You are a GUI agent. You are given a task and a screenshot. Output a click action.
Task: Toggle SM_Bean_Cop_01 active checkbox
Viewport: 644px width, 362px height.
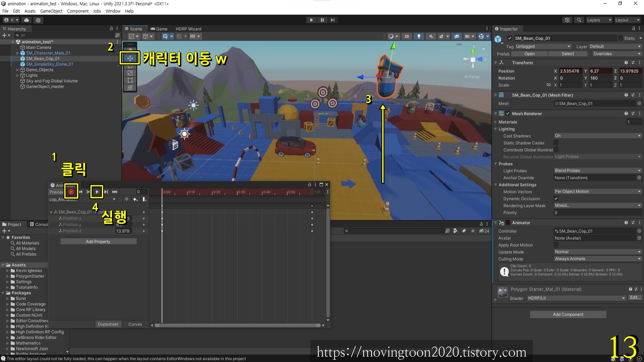[510, 38]
